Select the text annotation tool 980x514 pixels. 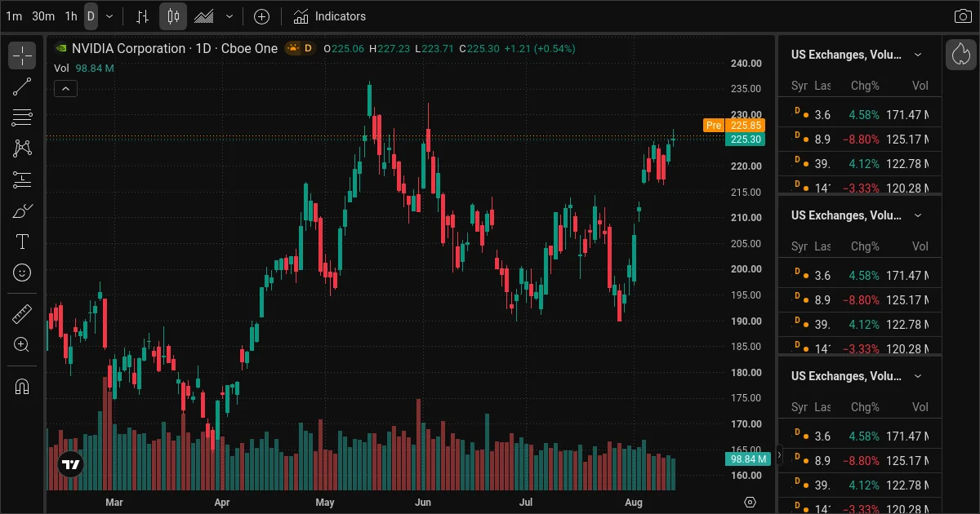click(x=22, y=241)
